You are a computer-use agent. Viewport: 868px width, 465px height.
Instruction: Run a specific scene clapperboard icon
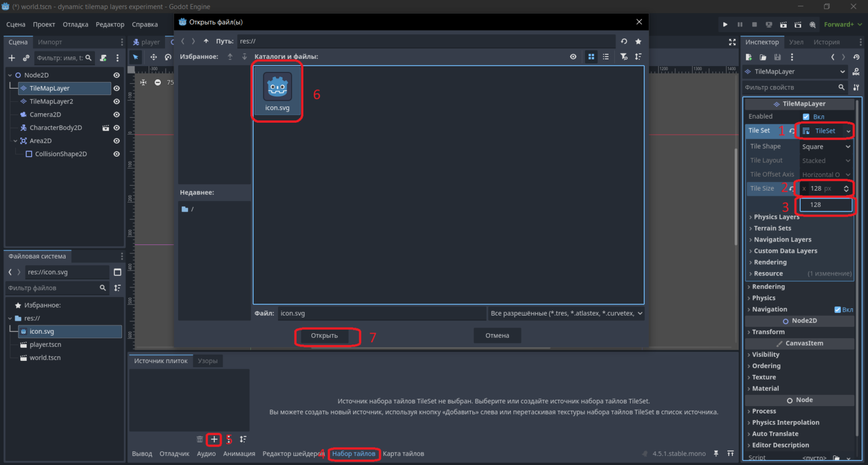798,25
